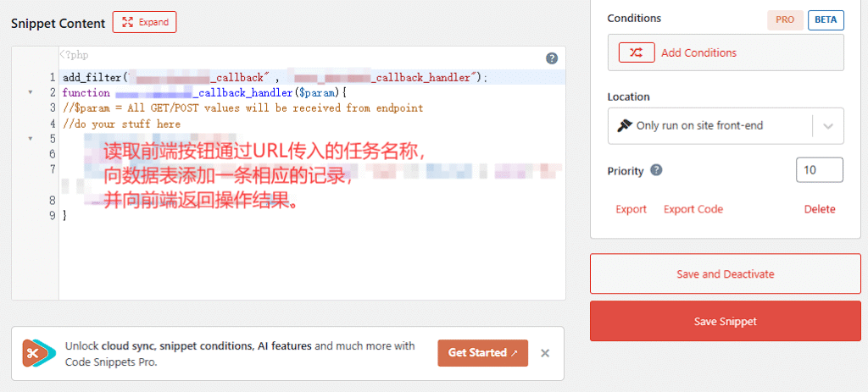Collapse the code fold arrow at line 5
868x392 pixels.
31,138
